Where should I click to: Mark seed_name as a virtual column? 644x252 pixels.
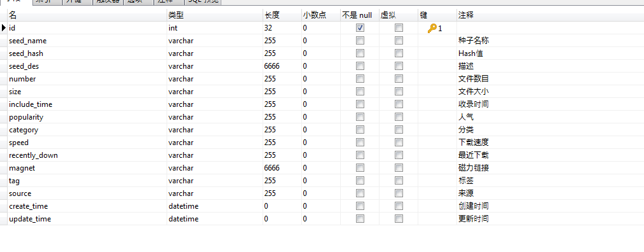click(399, 41)
